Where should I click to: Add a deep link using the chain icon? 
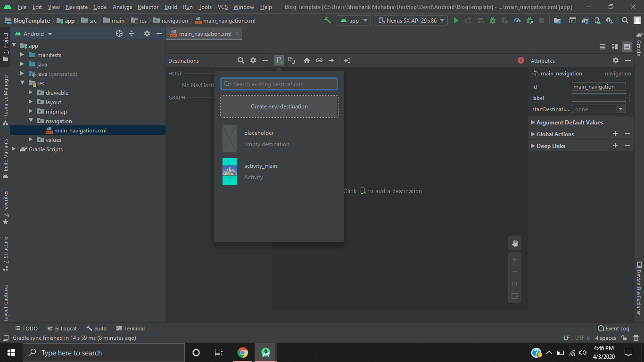(319, 60)
